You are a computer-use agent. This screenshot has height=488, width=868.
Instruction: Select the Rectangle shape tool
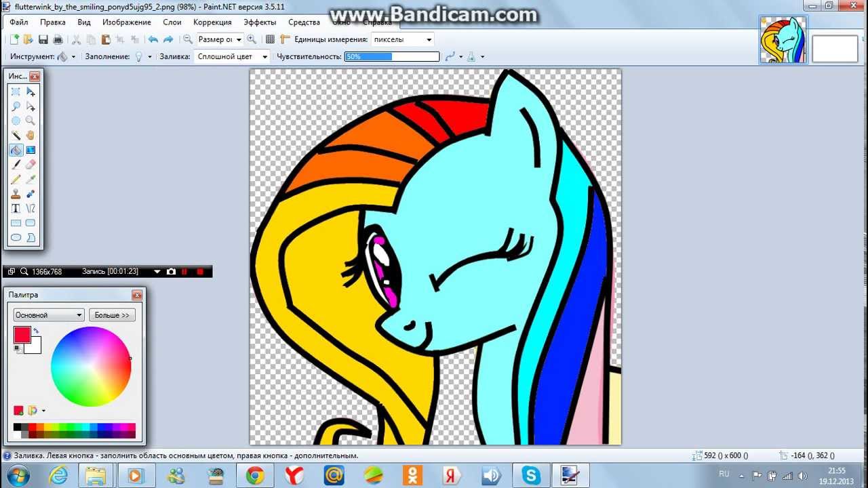(x=16, y=223)
